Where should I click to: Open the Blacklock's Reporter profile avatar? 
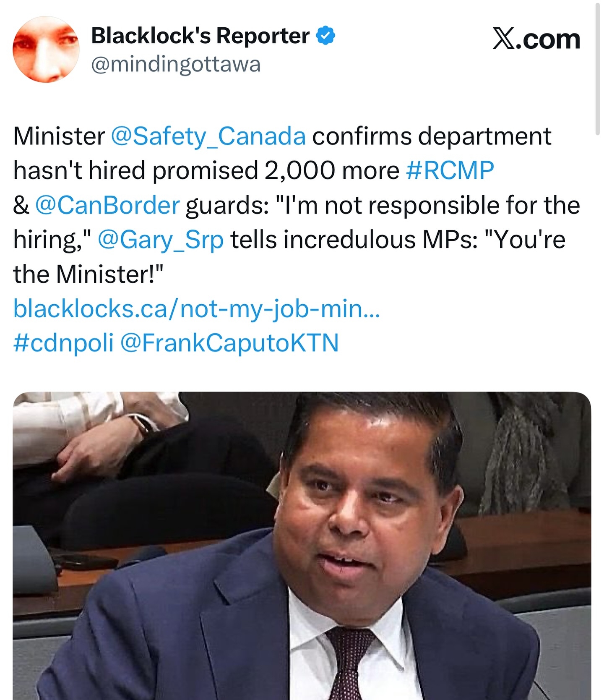point(46,50)
